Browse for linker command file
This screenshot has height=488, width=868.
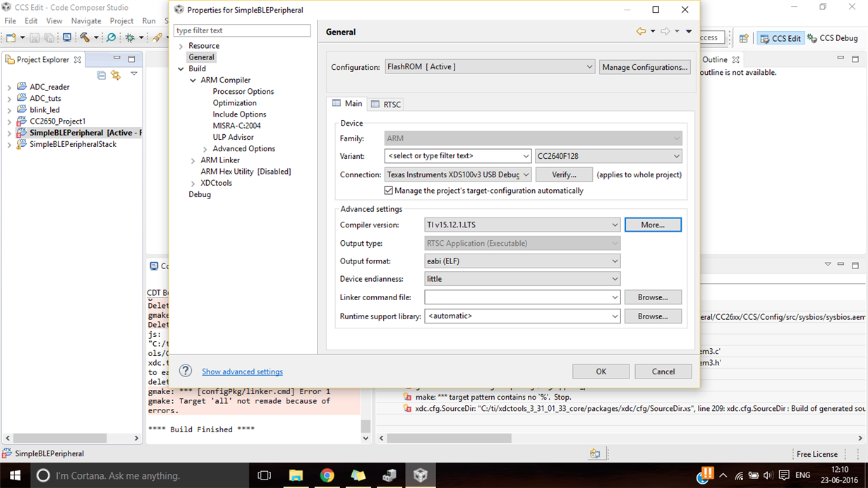[653, 297]
